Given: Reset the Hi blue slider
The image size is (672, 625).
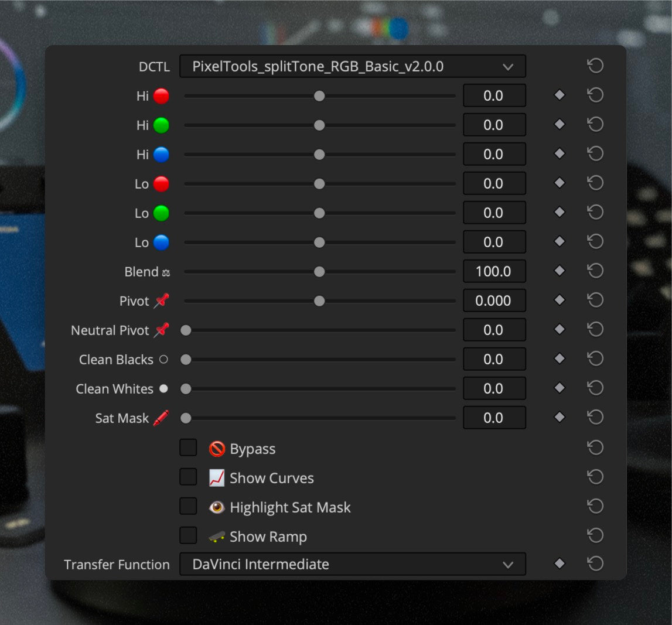Looking at the screenshot, I should click(x=595, y=154).
